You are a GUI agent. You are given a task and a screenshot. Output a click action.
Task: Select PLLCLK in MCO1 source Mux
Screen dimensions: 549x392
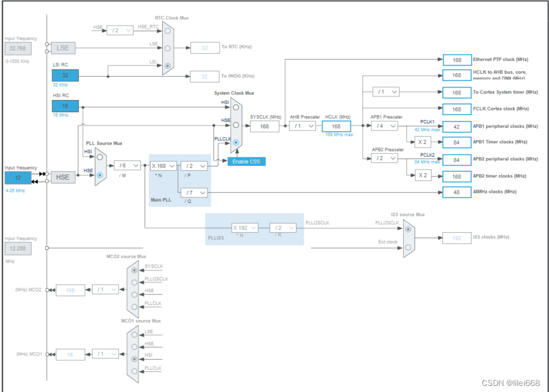(134, 371)
